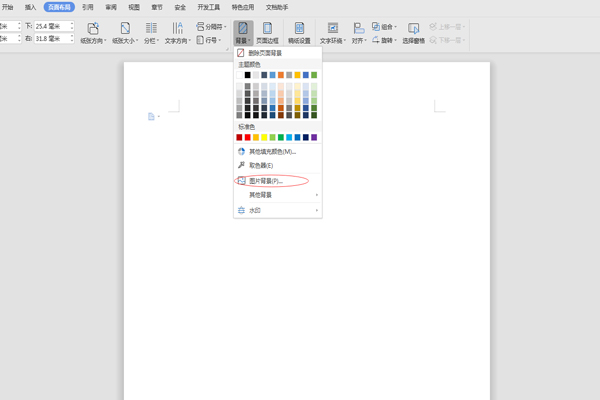
Task: Open 页面边框 page border settings
Action: [x=268, y=32]
